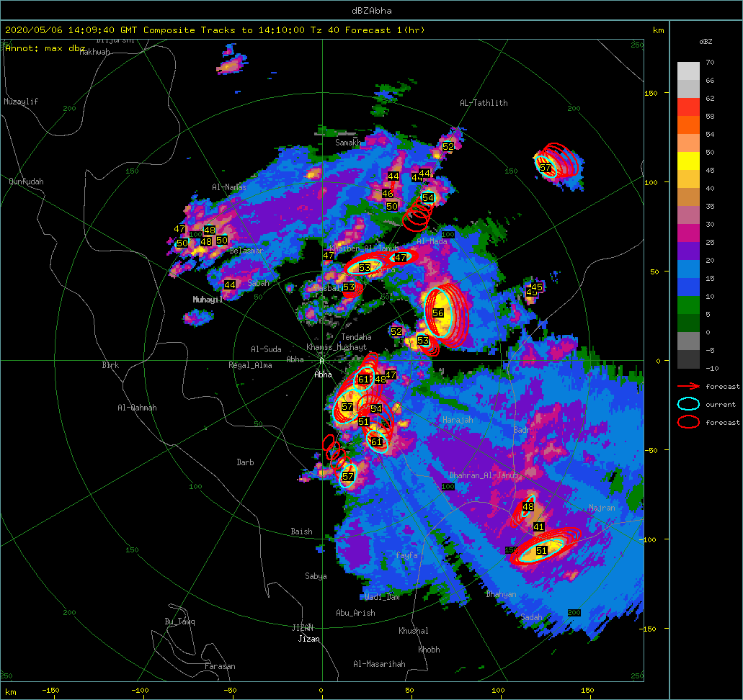Click the red forecast arrow legend icon
The image size is (743, 700).
click(x=689, y=387)
